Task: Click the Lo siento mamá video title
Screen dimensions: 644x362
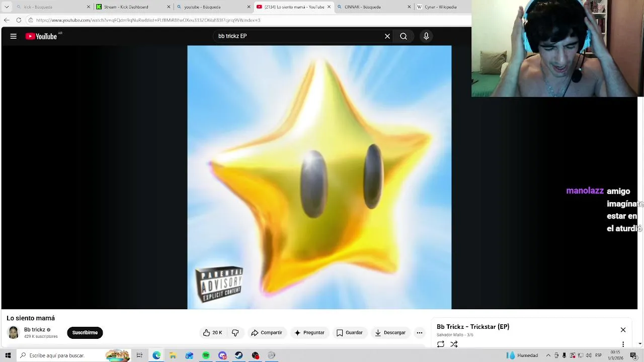Action: [31, 318]
